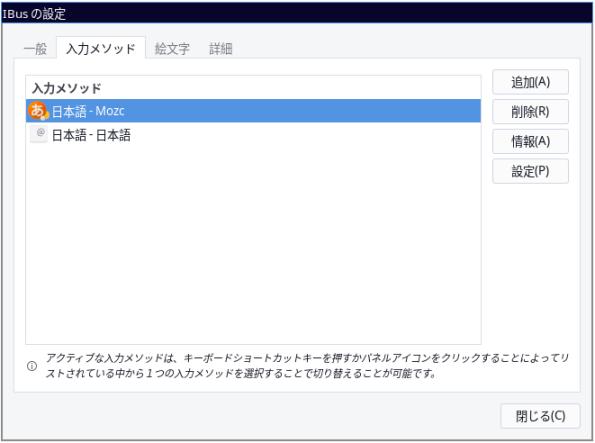595x443 pixels.
Task: Close the dialog with 閉じる(C)
Action: (x=540, y=416)
